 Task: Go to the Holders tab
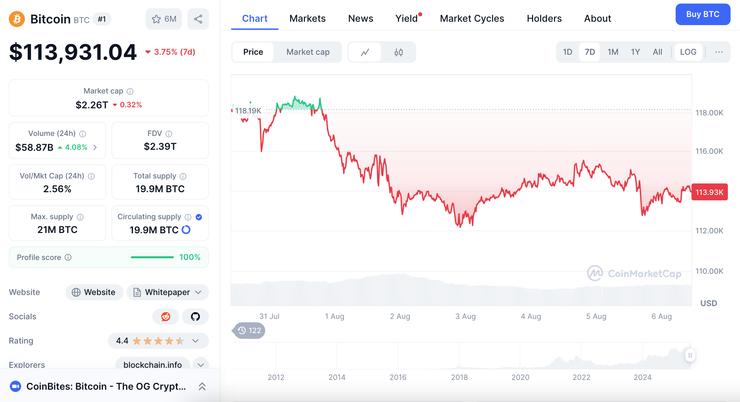(544, 18)
